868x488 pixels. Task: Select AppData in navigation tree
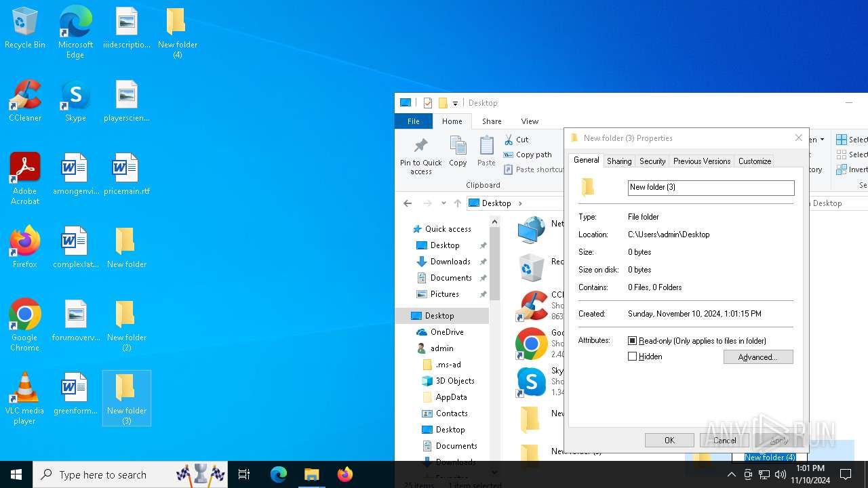(x=451, y=397)
